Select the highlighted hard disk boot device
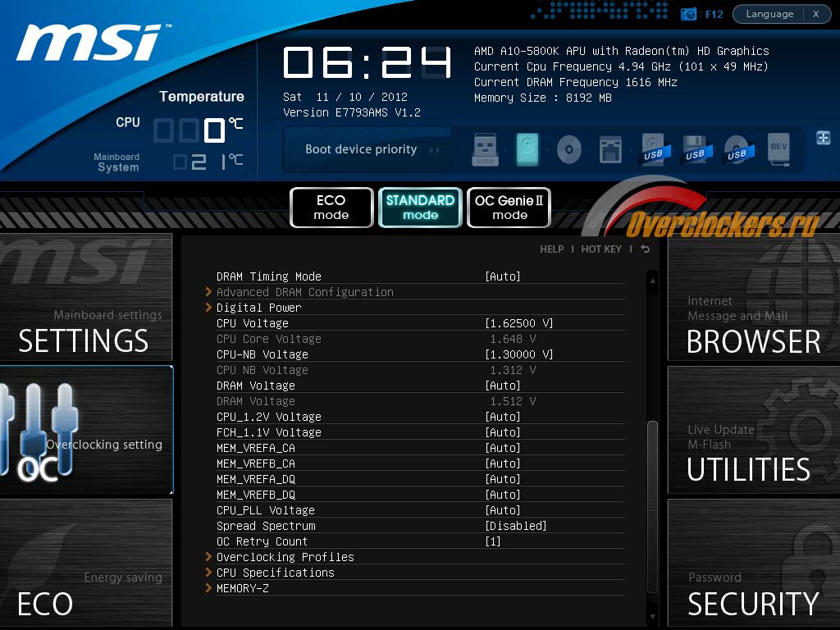Viewport: 840px width, 630px height. click(x=527, y=149)
